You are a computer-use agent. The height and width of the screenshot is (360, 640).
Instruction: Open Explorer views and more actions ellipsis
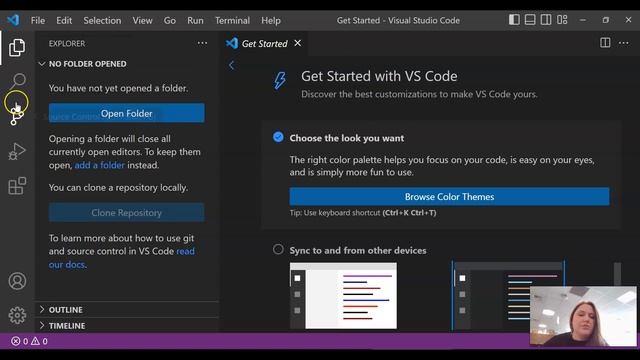click(x=202, y=43)
